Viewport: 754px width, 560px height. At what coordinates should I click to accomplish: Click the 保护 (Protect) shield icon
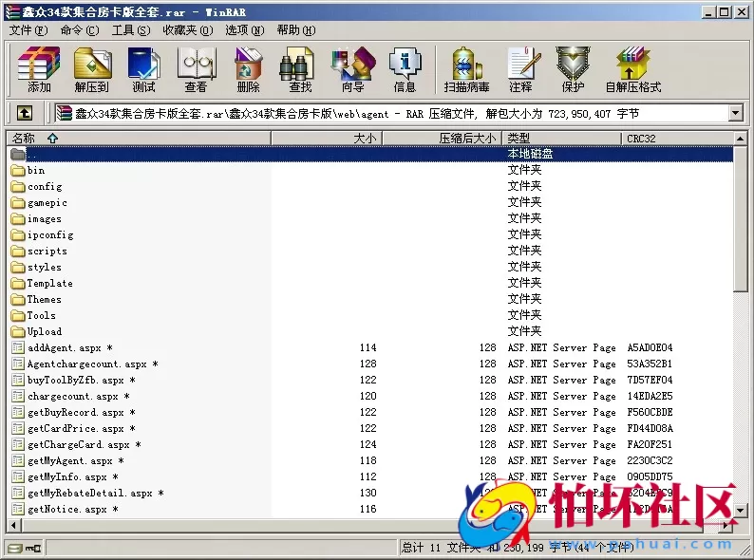point(573,69)
